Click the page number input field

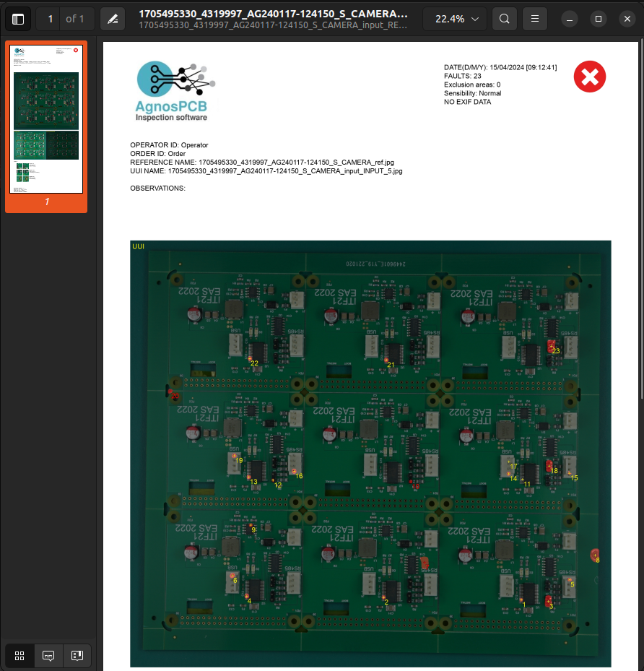point(50,19)
